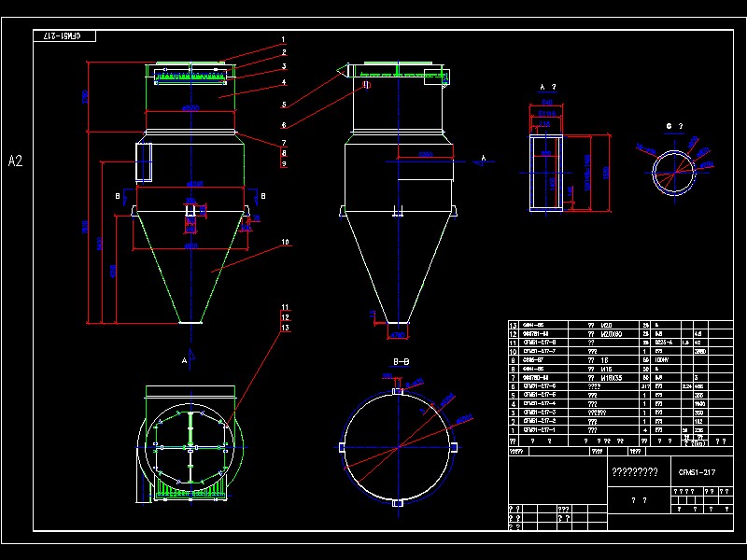This screenshot has width=747, height=560.
Task: Click balloon number 7 near the flange
Action: pos(283,140)
